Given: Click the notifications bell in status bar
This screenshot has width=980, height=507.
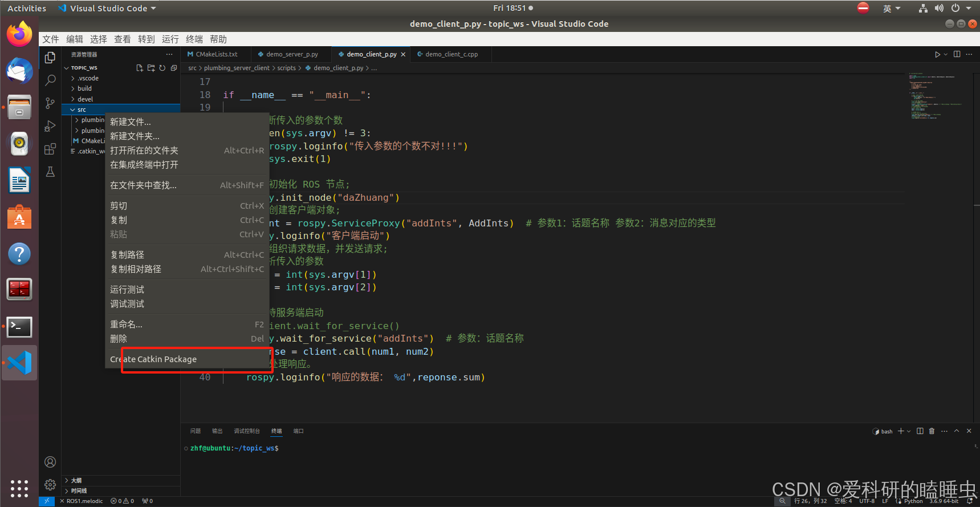Looking at the screenshot, I should coord(970,501).
